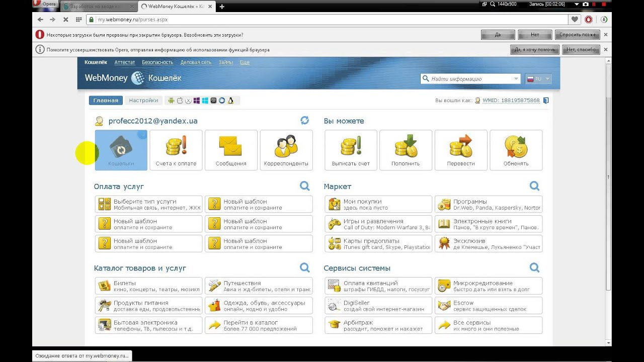Viewport: 644px width, 362px height.
Task: Expand the Найти информацию search dropdown arrow
Action: (516, 79)
